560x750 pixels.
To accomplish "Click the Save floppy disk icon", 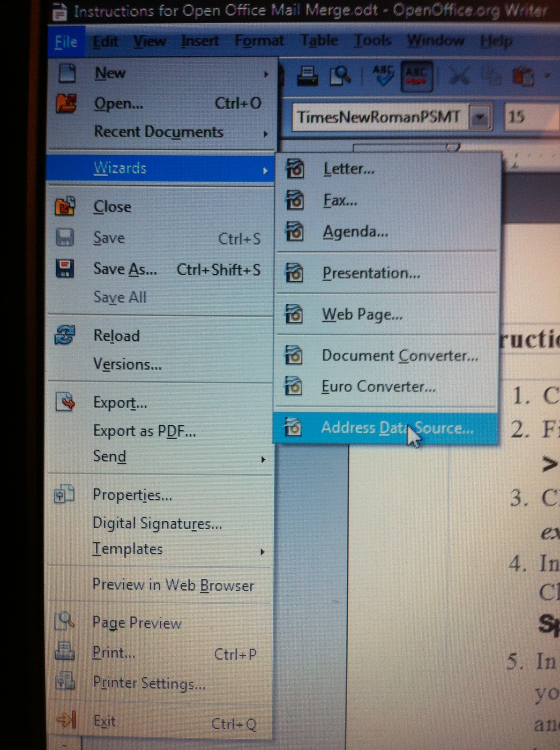I will tap(65, 238).
